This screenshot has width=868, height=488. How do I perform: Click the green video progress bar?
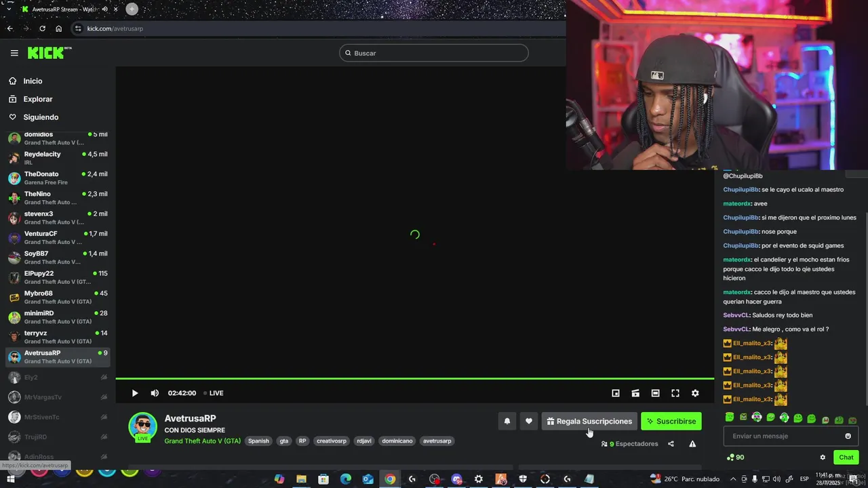[415, 378]
